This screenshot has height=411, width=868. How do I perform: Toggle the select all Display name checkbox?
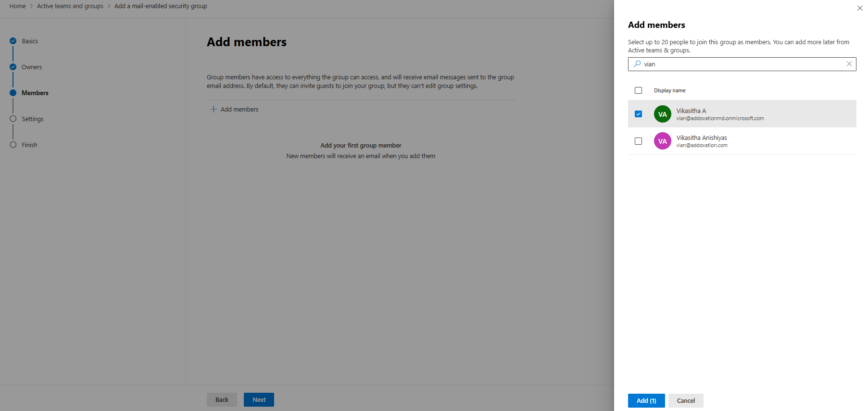(x=638, y=90)
